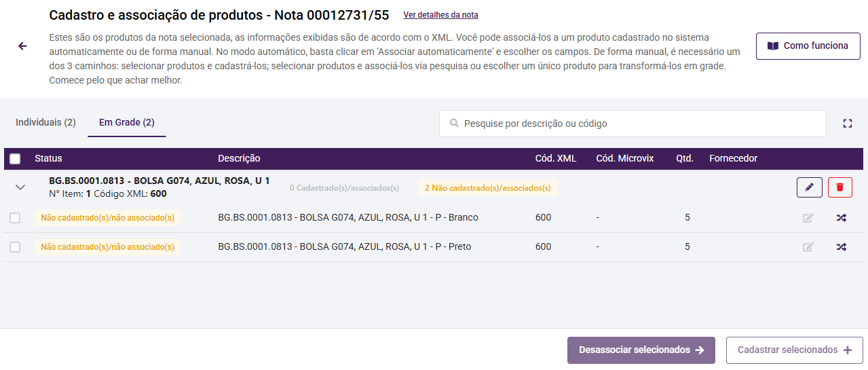Screen dimensions: 868x370
Task: Open the Como funciona help button
Action: (x=808, y=46)
